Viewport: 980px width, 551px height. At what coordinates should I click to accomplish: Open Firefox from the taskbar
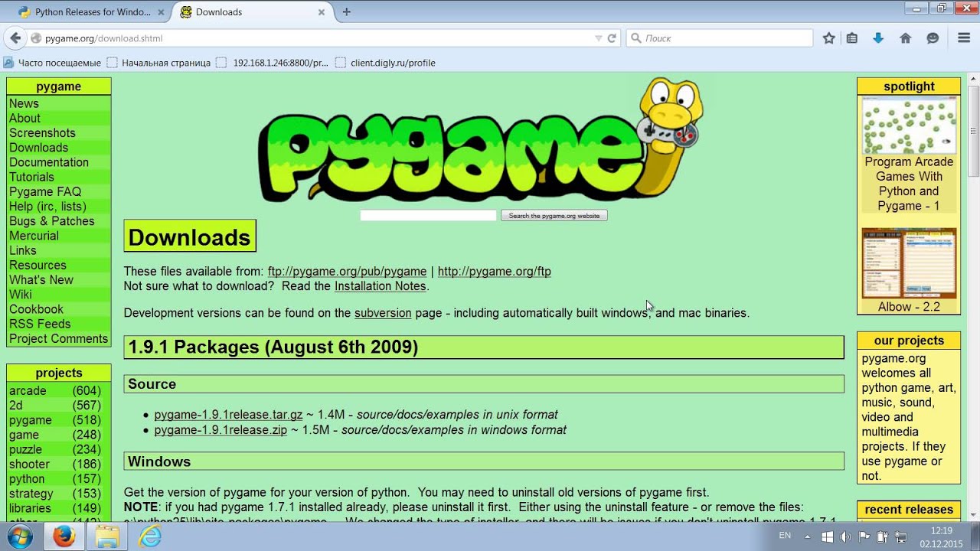[64, 536]
